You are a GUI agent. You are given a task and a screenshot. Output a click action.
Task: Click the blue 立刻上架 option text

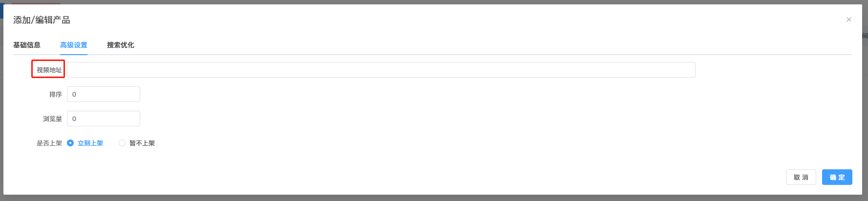click(x=90, y=143)
